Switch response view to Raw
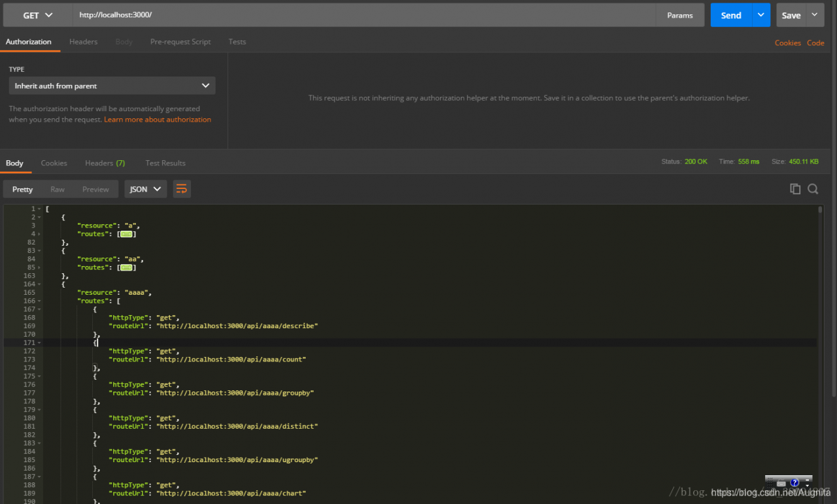The image size is (837, 504). (x=58, y=189)
